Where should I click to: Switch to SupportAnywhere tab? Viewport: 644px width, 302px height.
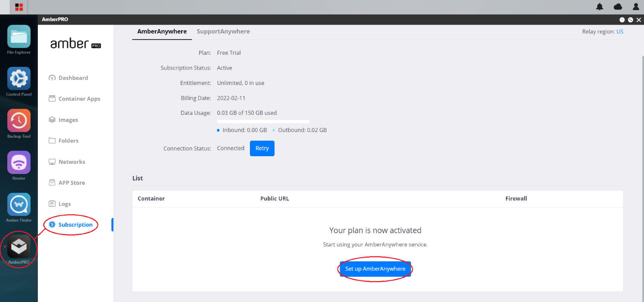point(223,31)
